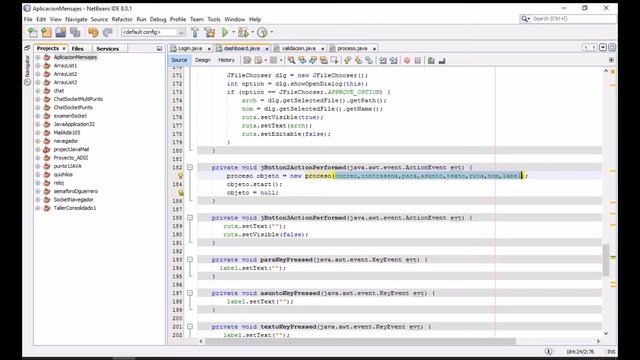Click the Source view button
The image size is (640, 360).
[x=179, y=60]
